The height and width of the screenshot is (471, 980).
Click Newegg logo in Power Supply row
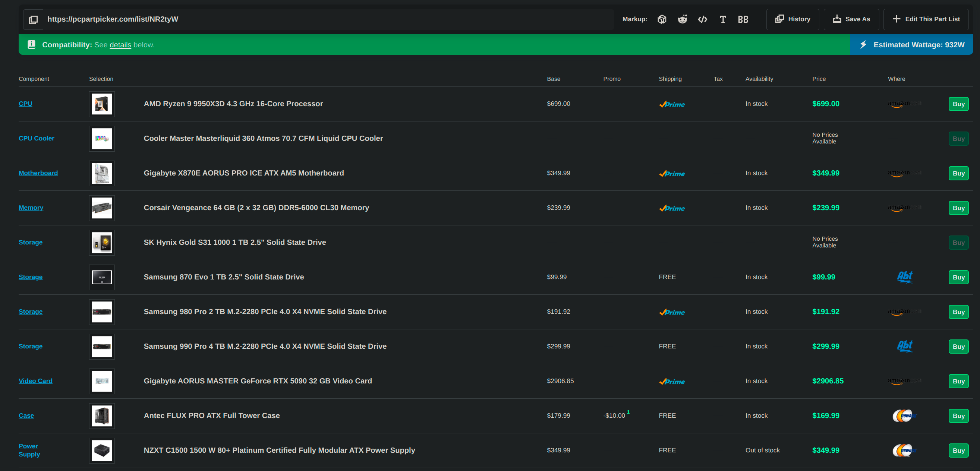click(x=904, y=450)
